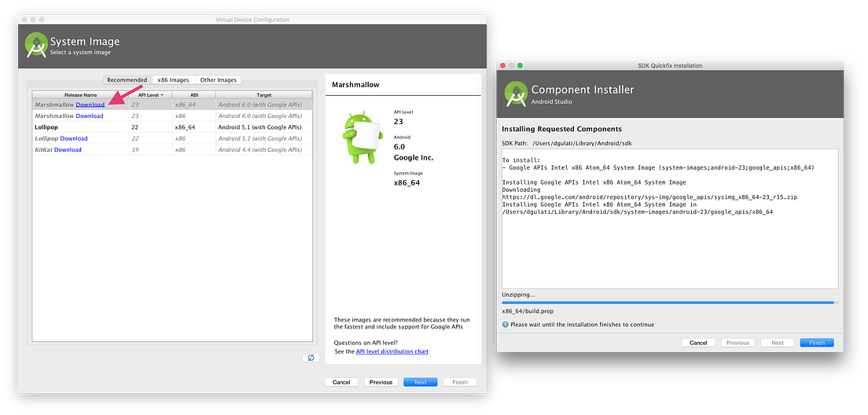Viewport: 868px width, 415px height.
Task: Click Next in Virtual Device Configuration window
Action: 421,382
